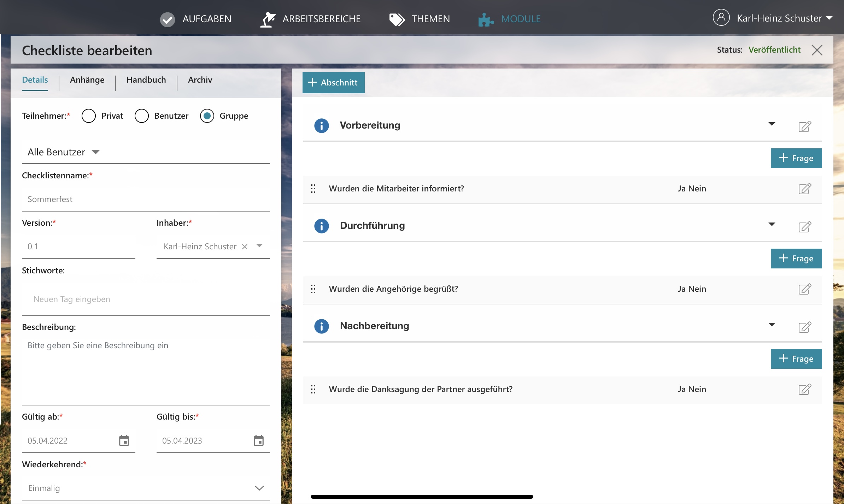Collapse the Vorbereitung section arrow

tap(772, 124)
